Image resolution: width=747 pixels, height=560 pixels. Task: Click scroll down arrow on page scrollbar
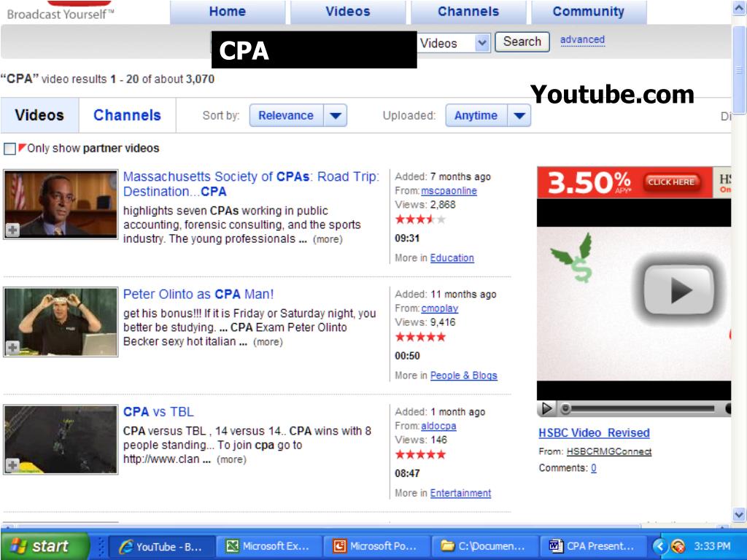[x=739, y=515]
